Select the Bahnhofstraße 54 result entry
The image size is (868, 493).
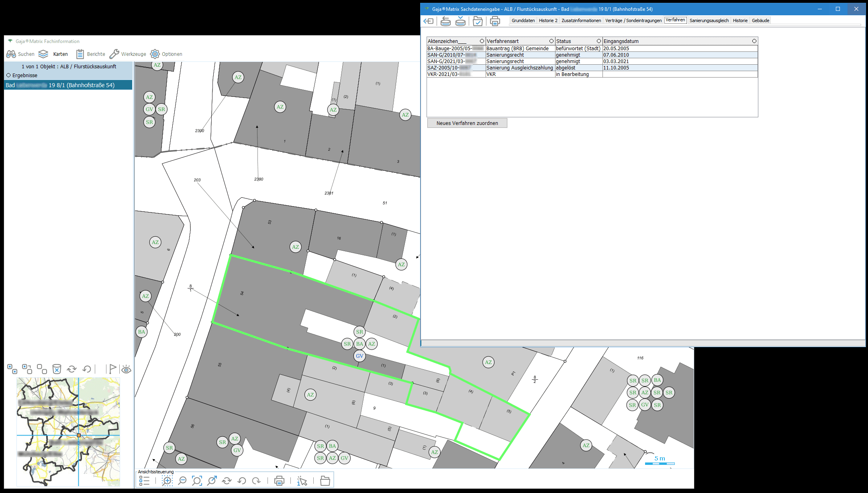pyautogui.click(x=68, y=85)
